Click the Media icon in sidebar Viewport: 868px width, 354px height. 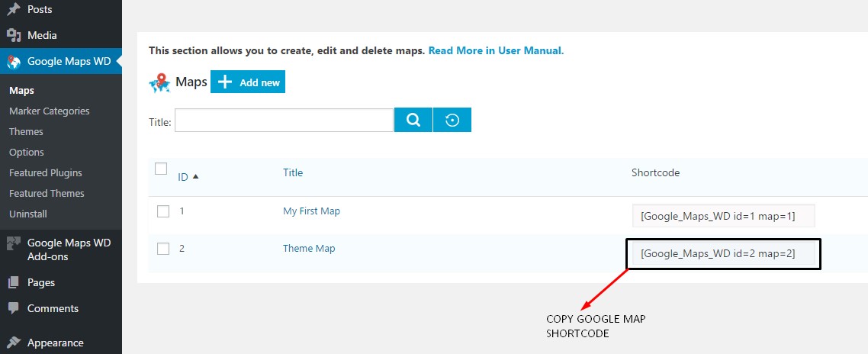click(14, 35)
